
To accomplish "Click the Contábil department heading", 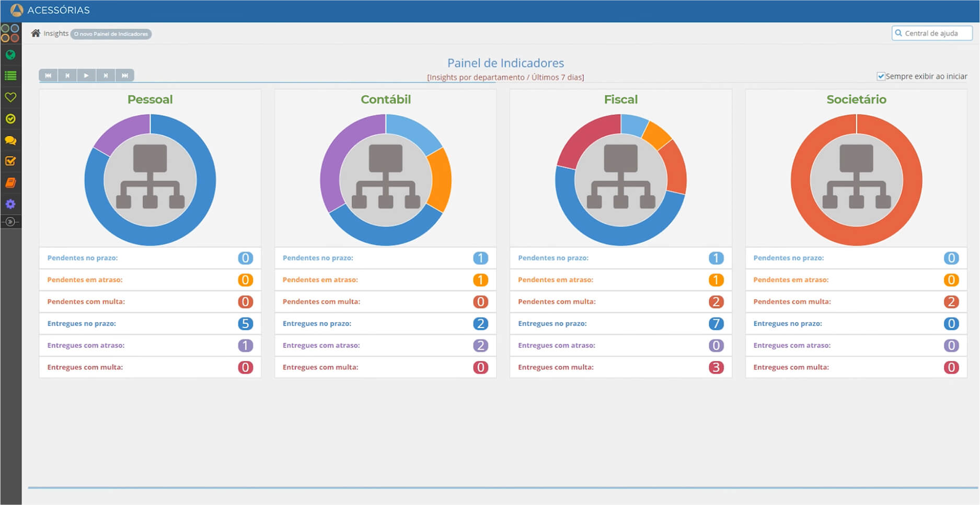I will pos(386,99).
